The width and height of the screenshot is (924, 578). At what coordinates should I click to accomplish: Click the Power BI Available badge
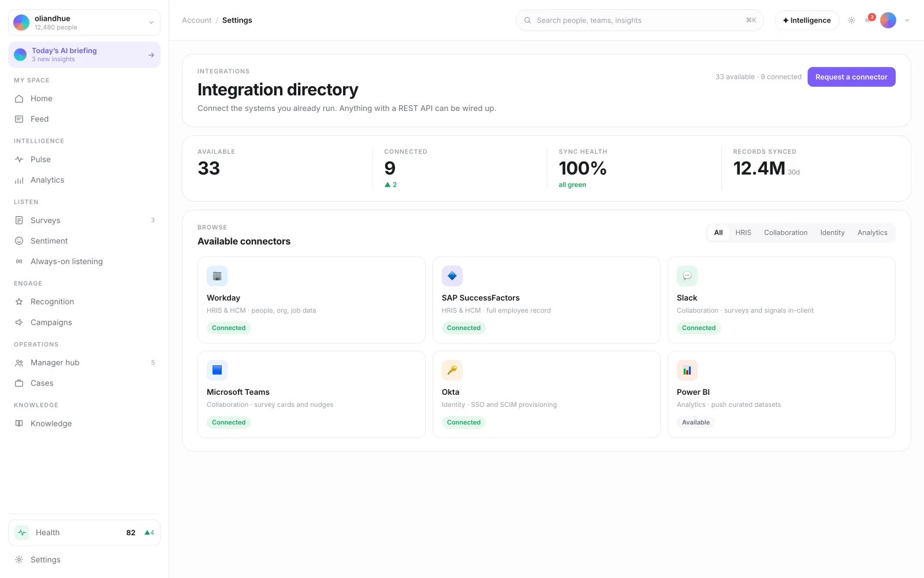[x=696, y=423]
